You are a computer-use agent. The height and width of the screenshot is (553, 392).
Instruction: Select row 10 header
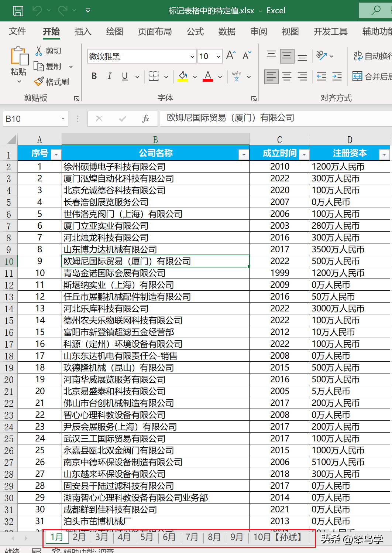9,261
